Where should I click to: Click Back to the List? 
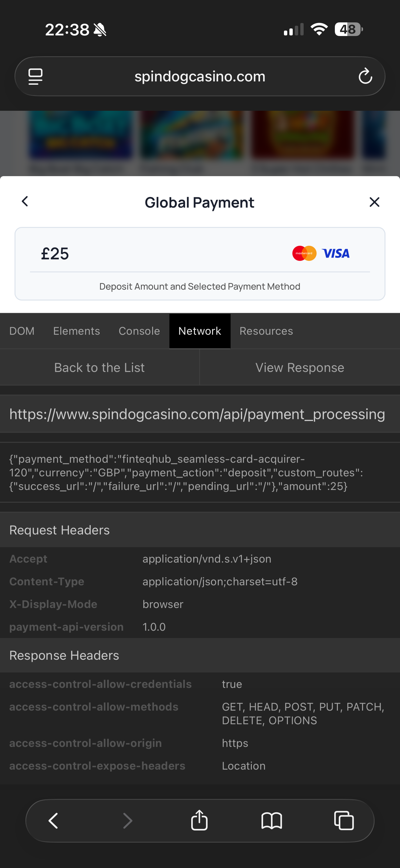coord(99,367)
